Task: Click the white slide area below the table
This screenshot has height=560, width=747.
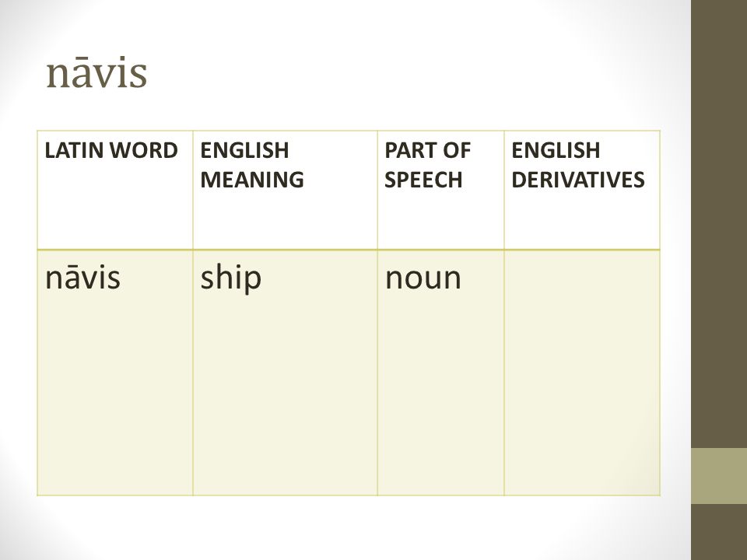Action: click(x=348, y=527)
